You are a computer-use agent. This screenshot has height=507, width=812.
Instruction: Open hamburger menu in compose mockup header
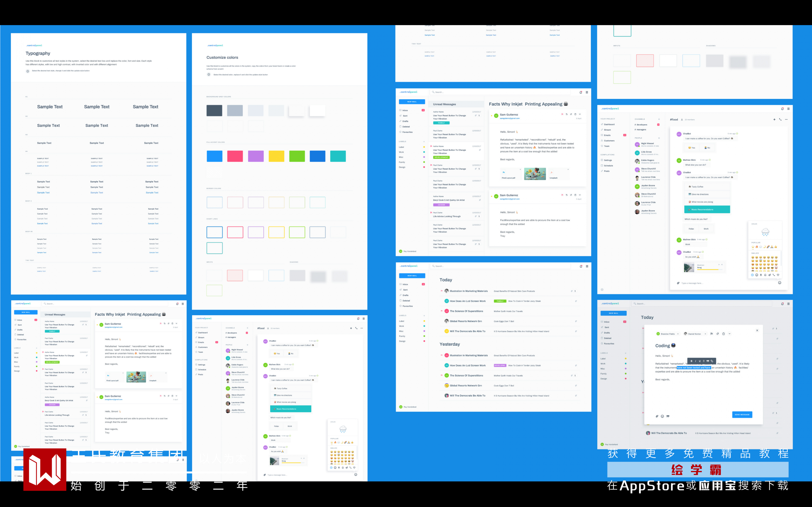tap(788, 304)
